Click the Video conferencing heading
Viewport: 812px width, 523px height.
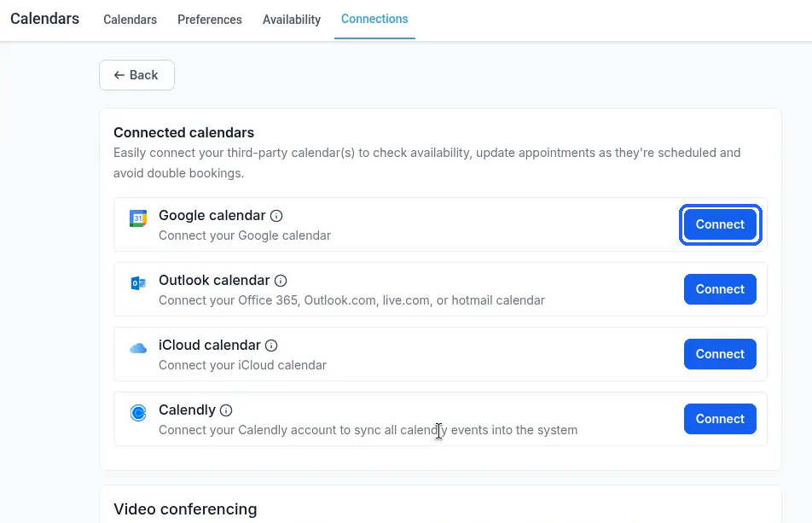(185, 509)
